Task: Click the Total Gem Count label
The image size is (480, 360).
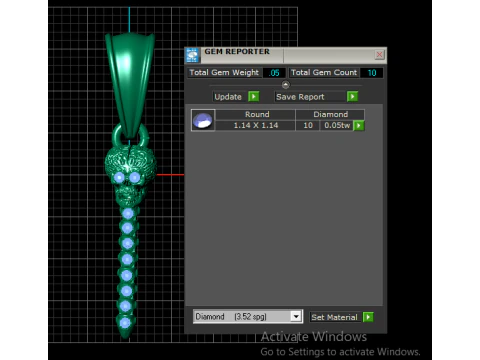Action: (324, 73)
